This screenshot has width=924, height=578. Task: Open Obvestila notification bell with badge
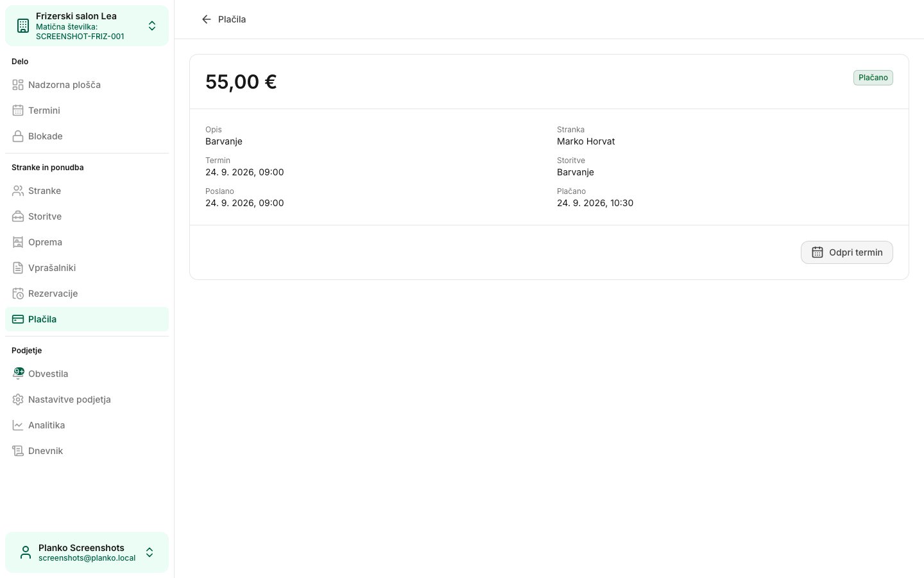(x=18, y=373)
